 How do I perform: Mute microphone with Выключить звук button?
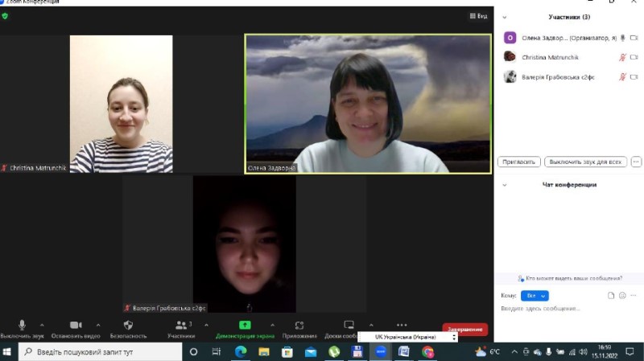(22, 329)
